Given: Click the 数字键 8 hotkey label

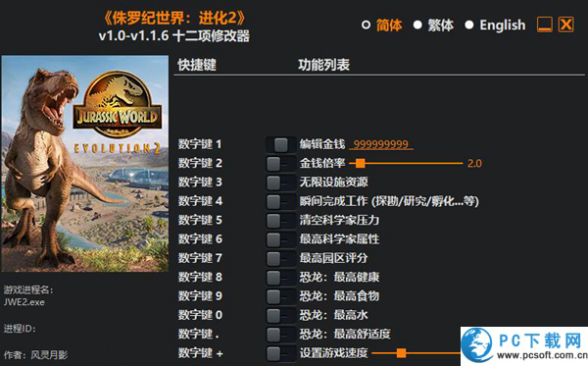Looking at the screenshot, I should [200, 277].
